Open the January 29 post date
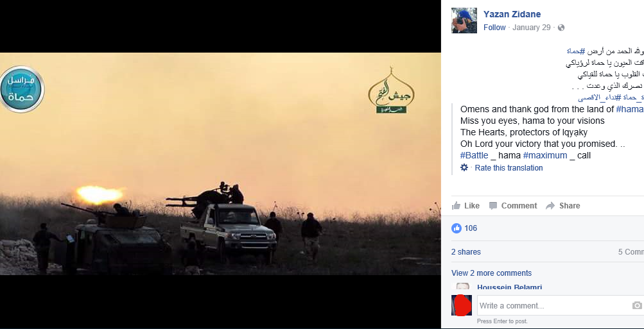 point(531,28)
